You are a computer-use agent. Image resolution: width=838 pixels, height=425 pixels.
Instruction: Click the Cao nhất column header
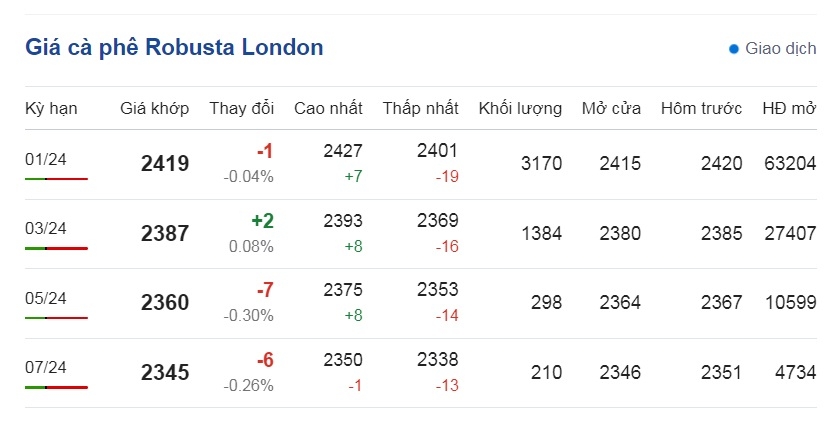click(x=328, y=108)
